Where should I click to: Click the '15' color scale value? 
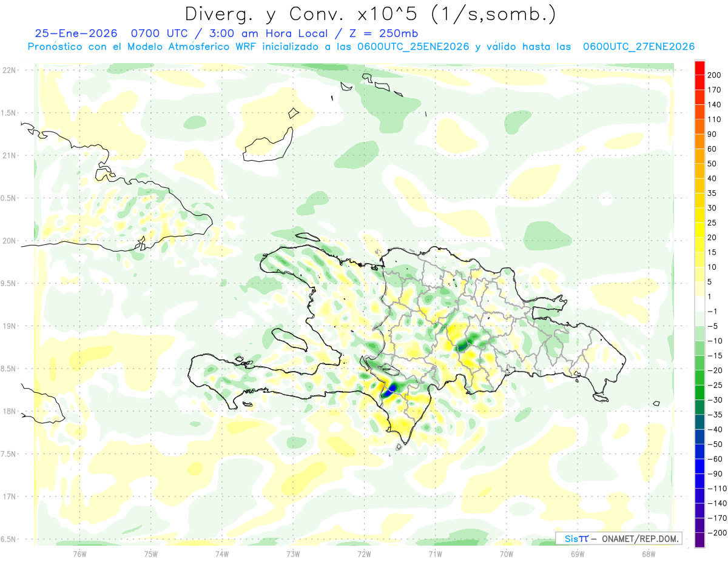pyautogui.click(x=713, y=252)
